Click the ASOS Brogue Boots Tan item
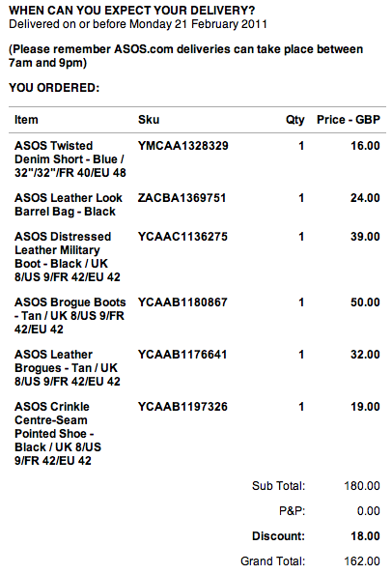This screenshot has width=392, height=574. [x=70, y=316]
